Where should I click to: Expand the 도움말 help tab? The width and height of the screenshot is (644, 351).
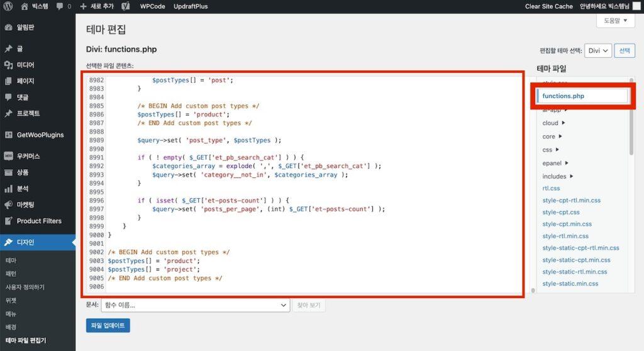pyautogui.click(x=615, y=21)
